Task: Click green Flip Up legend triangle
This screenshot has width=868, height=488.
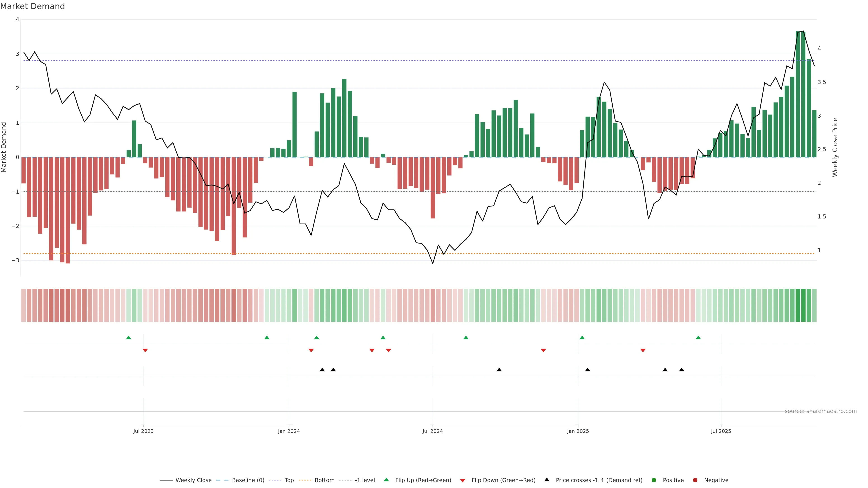Action: pos(387,480)
